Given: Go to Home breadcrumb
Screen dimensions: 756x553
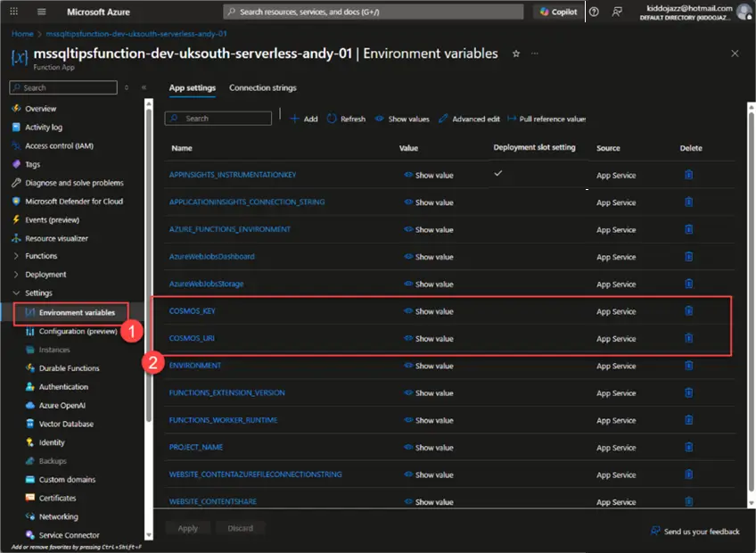Looking at the screenshot, I should point(22,34).
